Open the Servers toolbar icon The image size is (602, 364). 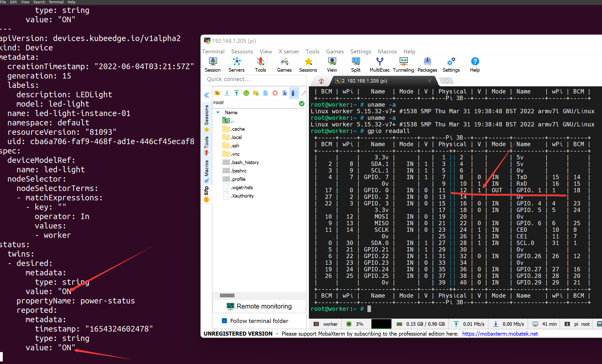pos(236,65)
